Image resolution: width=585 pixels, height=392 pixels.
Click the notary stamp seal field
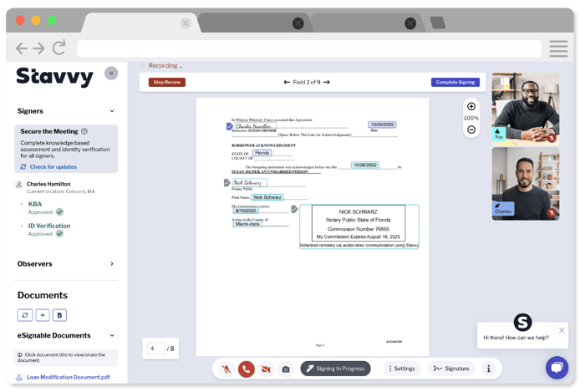point(359,226)
